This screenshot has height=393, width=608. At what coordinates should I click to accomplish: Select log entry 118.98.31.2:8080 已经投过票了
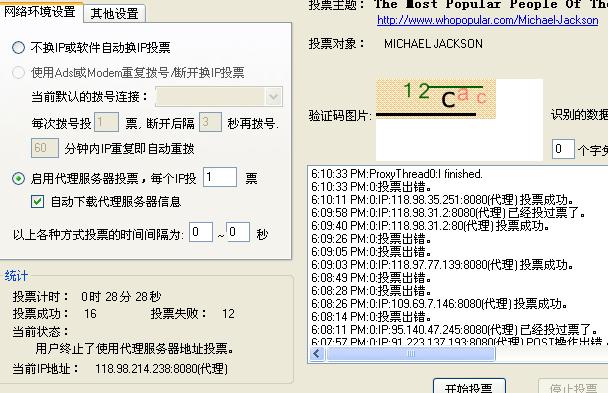[448, 213]
